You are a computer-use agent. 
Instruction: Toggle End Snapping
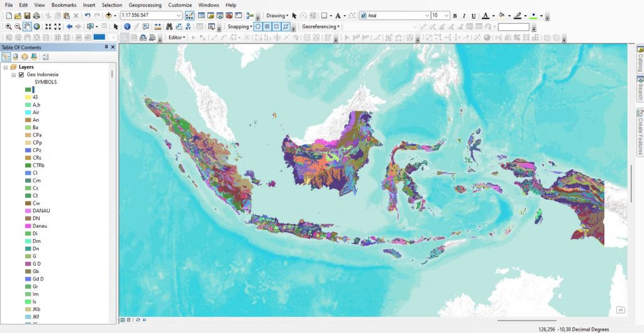click(x=267, y=26)
